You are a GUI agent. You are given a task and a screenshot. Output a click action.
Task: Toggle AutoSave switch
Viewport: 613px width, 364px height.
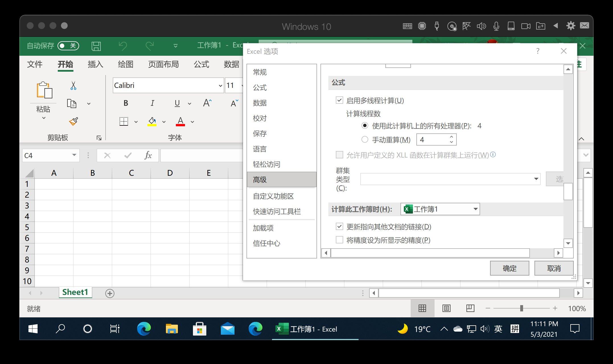[68, 46]
